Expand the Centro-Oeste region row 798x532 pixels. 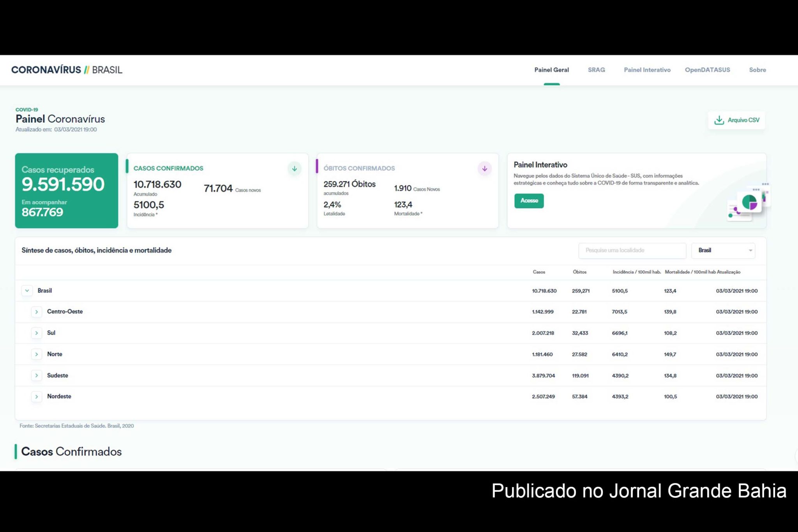[37, 312]
